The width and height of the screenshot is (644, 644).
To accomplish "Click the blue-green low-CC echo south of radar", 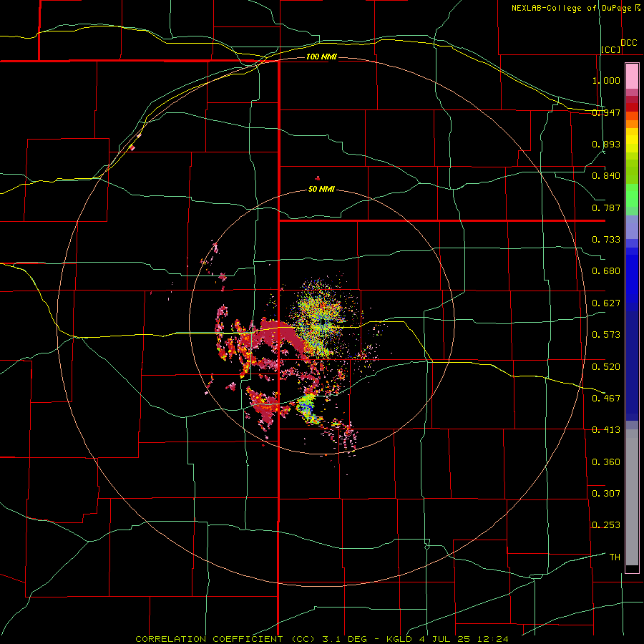I will point(306,406).
